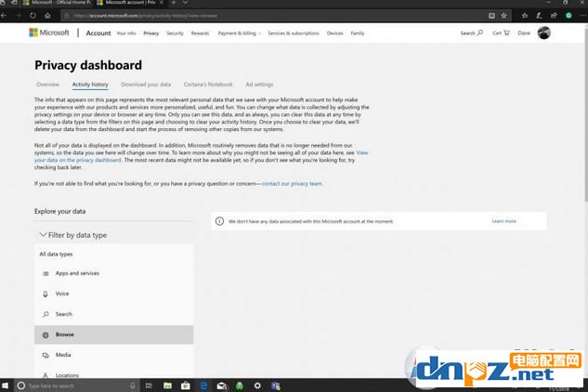Image resolution: width=588 pixels, height=392 pixels.
Task: Click the favorite star in address bar
Action: pos(504,16)
